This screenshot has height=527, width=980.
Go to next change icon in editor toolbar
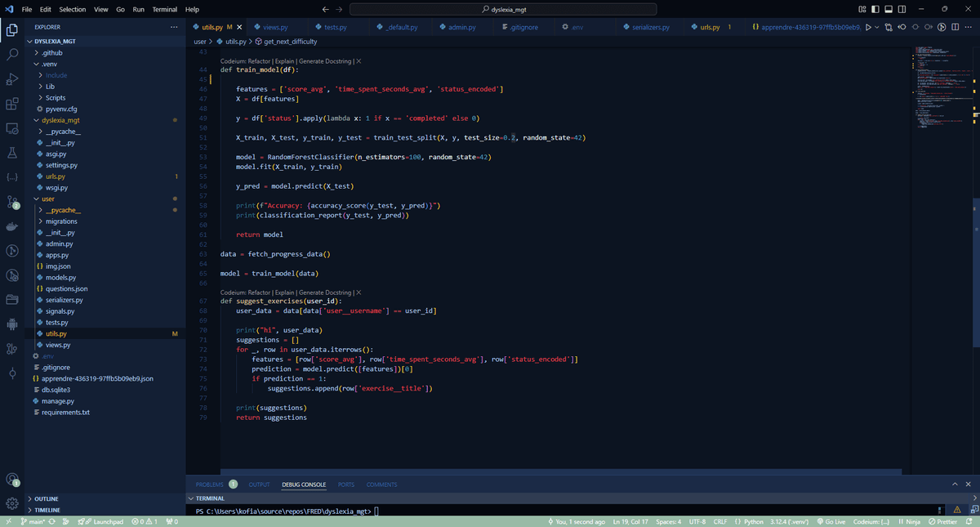click(929, 27)
